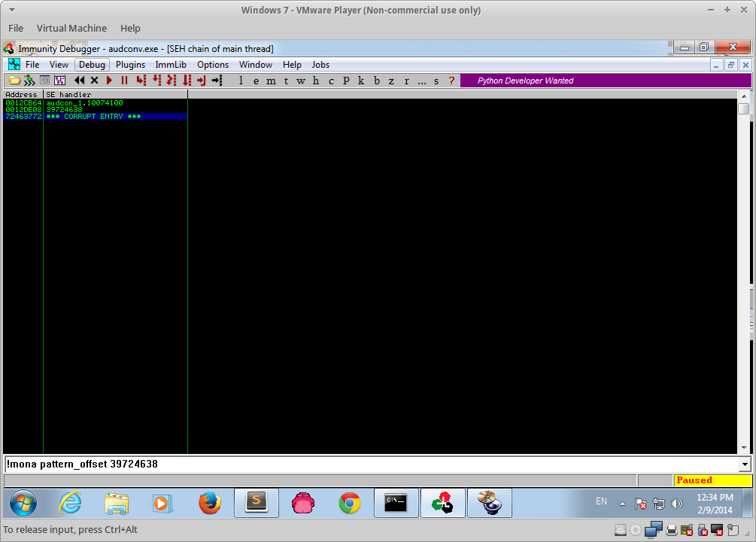Click the Attach to process running-man icon

click(x=30, y=81)
